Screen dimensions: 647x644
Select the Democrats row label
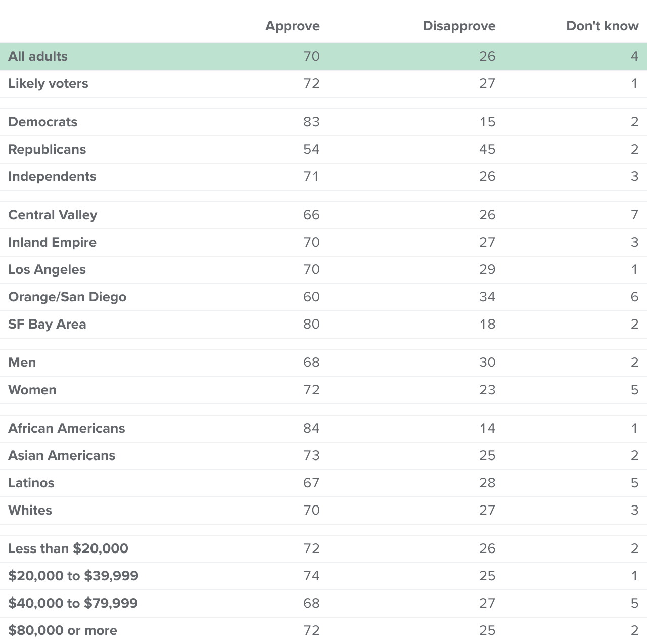43,122
